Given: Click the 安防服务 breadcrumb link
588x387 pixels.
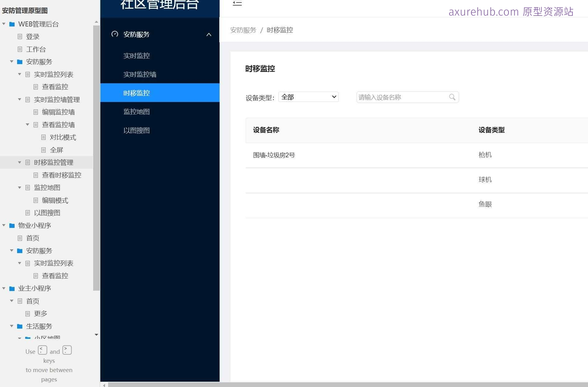Looking at the screenshot, I should (243, 30).
